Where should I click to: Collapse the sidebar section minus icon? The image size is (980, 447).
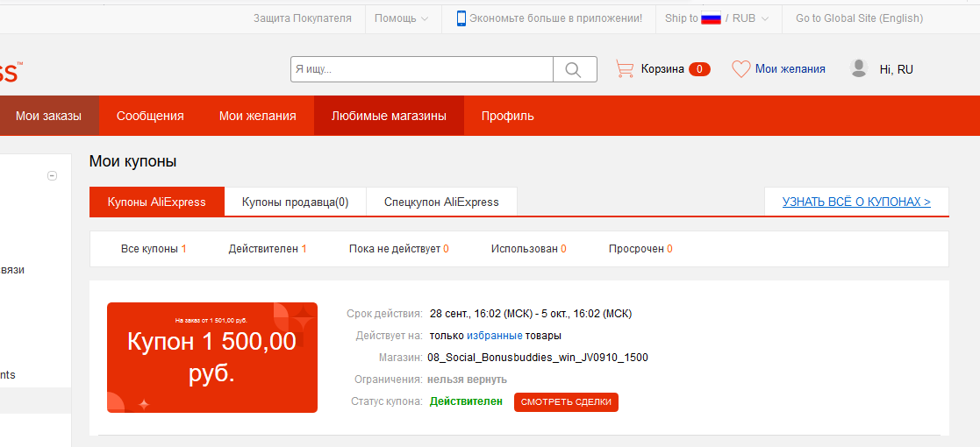point(53,176)
